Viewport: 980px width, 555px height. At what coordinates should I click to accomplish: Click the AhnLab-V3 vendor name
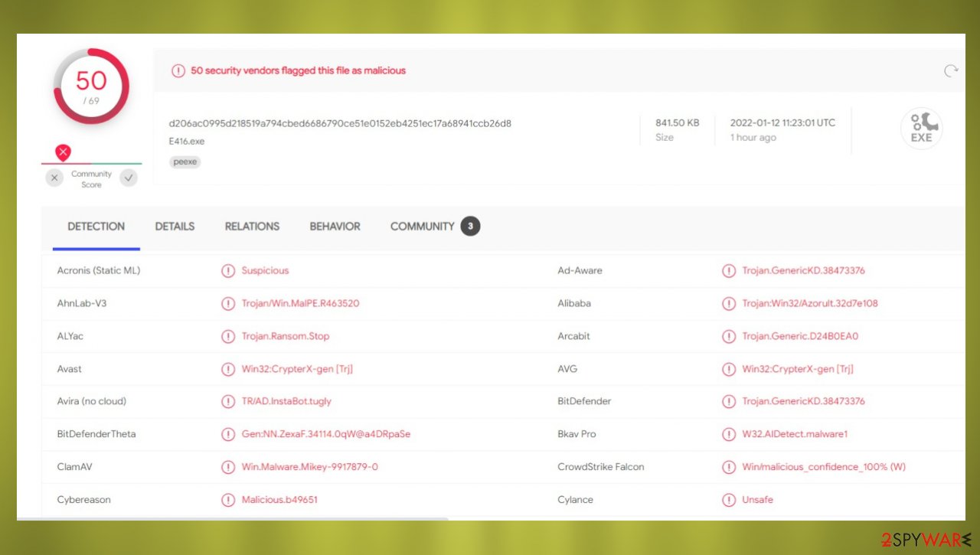pos(82,304)
